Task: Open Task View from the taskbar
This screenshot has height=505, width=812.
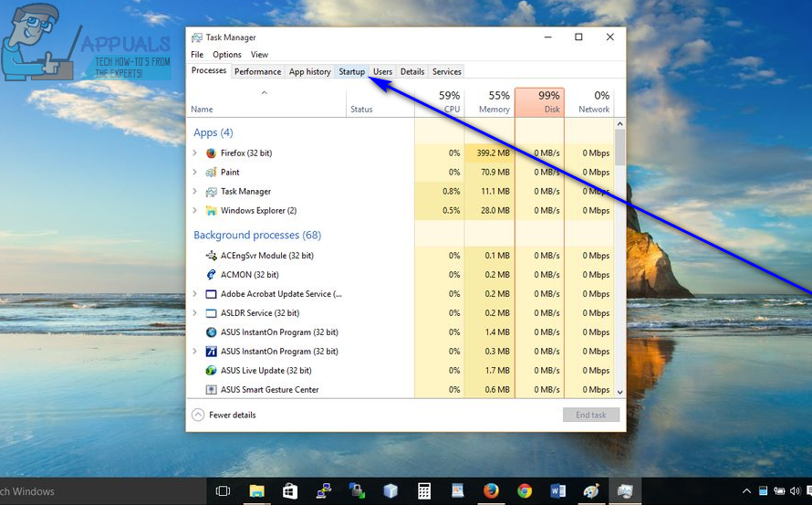Action: pyautogui.click(x=223, y=491)
